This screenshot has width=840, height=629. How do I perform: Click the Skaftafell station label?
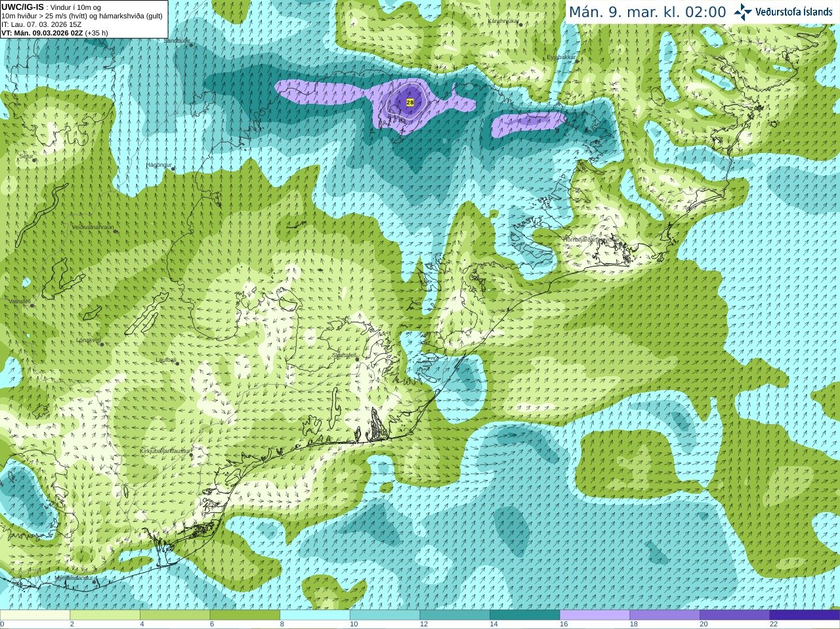344,355
